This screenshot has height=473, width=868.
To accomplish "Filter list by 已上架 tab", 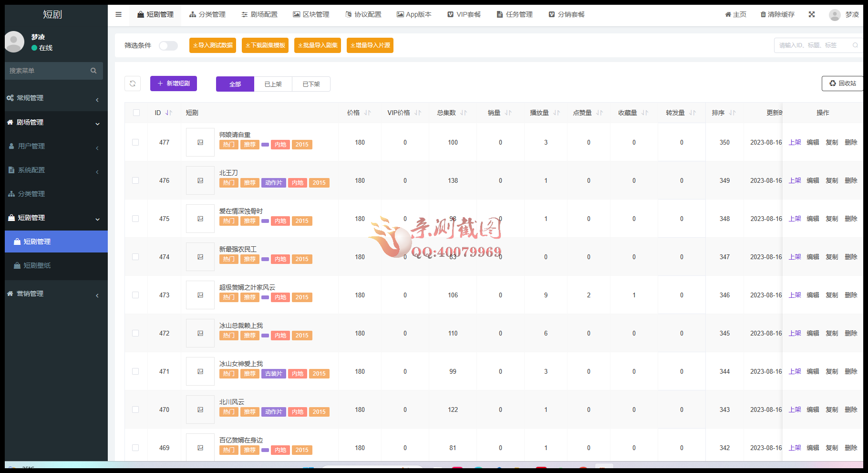I will pyautogui.click(x=273, y=84).
